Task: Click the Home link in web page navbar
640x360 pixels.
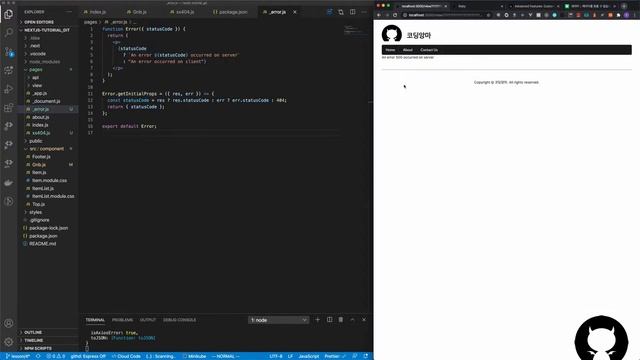Action: [x=390, y=50]
